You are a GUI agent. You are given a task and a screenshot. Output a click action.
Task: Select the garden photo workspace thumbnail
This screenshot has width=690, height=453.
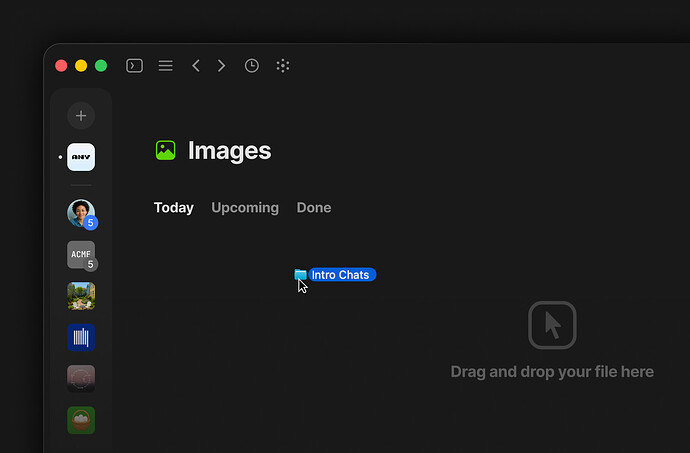(81, 296)
